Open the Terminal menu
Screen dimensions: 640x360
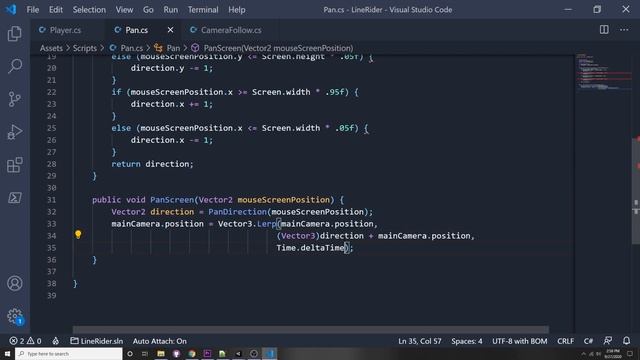tap(203, 9)
